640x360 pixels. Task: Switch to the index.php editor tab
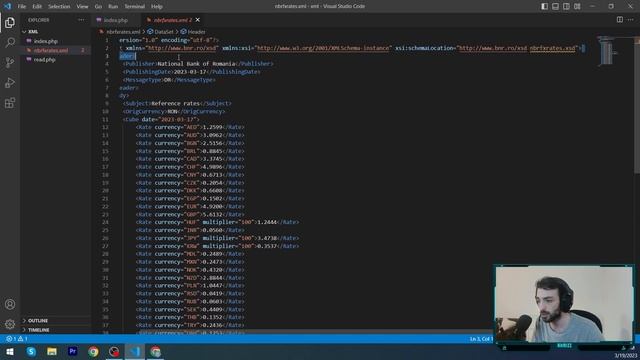[x=116, y=20]
